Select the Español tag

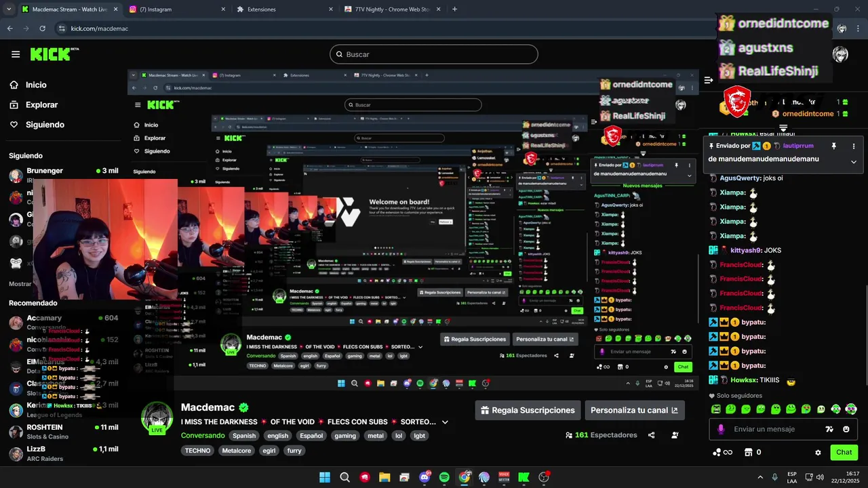pyautogui.click(x=311, y=436)
